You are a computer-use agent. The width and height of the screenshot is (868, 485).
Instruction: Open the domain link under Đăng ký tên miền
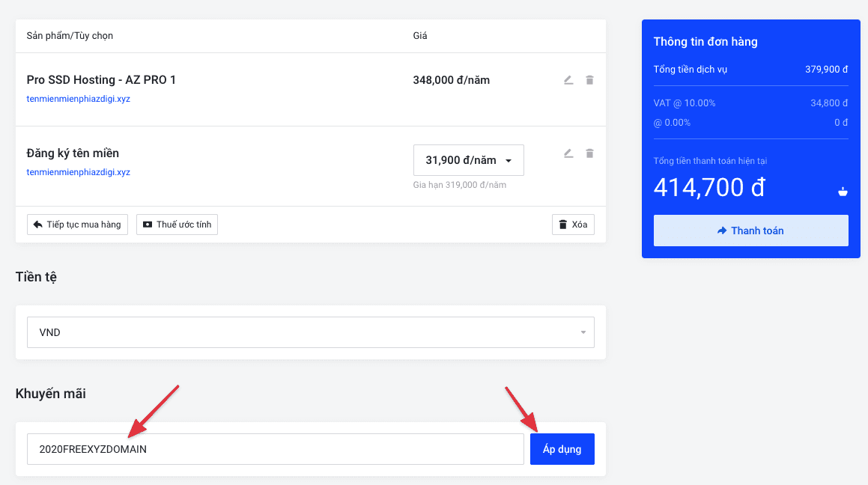tap(79, 172)
